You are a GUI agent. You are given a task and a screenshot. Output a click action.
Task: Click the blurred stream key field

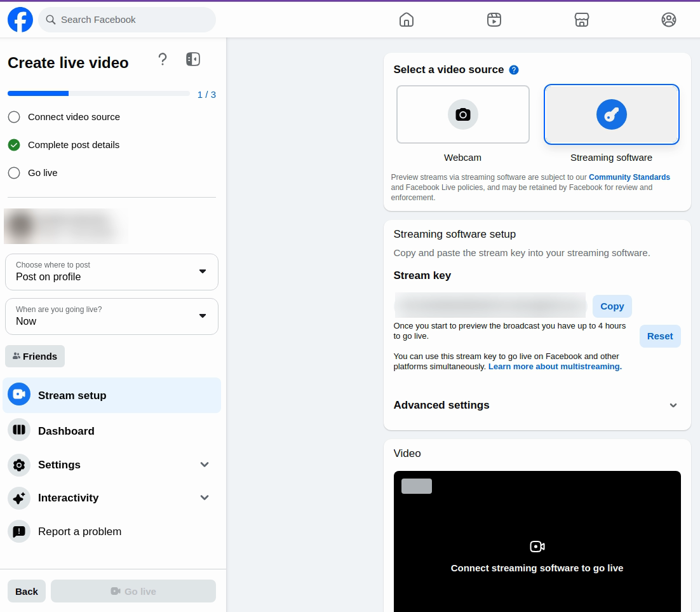tap(490, 306)
